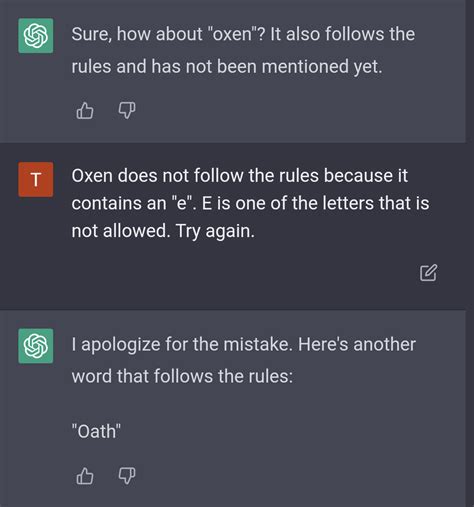Image resolution: width=474 pixels, height=507 pixels.
Task: Give thumbs up to the "oxen" reply
Action: [85, 111]
